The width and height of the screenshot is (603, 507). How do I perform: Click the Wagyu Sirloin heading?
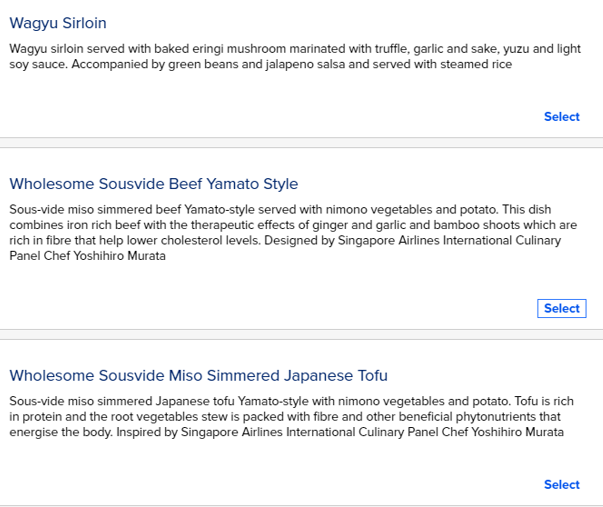[58, 23]
